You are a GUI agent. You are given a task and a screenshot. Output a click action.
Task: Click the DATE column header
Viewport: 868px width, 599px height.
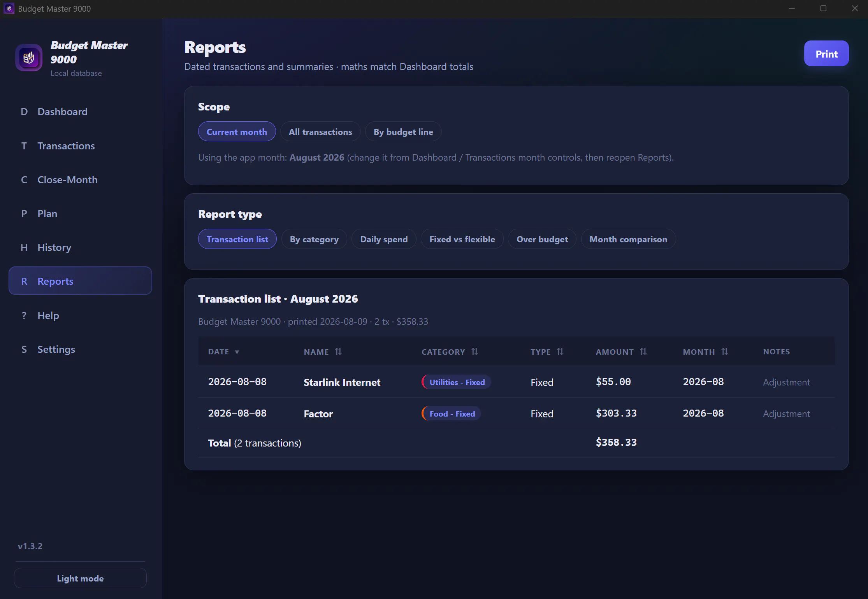coord(218,352)
